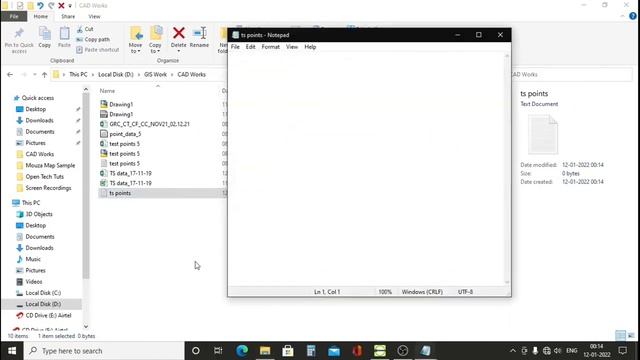Click Paste shortcut in ribbon
The height and width of the screenshot is (360, 640).
(x=98, y=50)
